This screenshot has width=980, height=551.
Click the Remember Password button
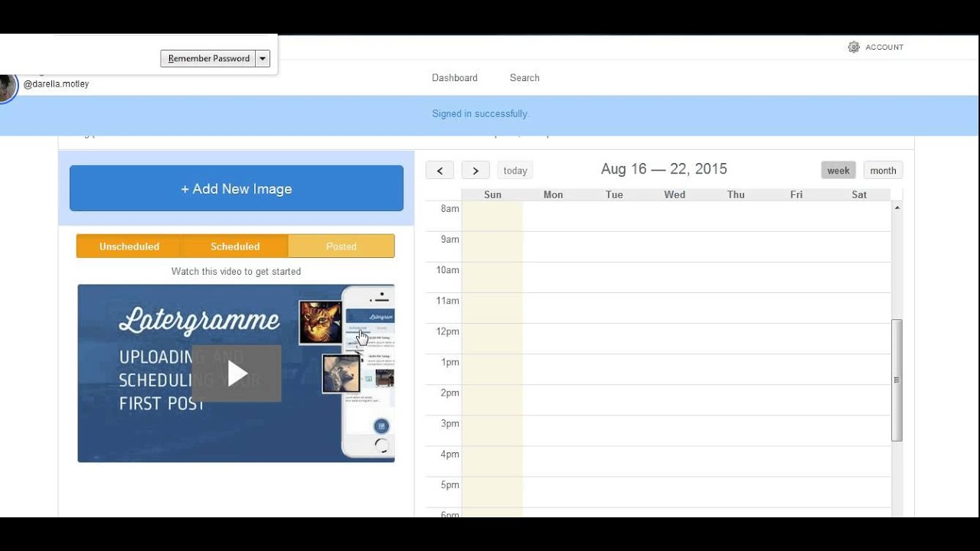pyautogui.click(x=207, y=58)
